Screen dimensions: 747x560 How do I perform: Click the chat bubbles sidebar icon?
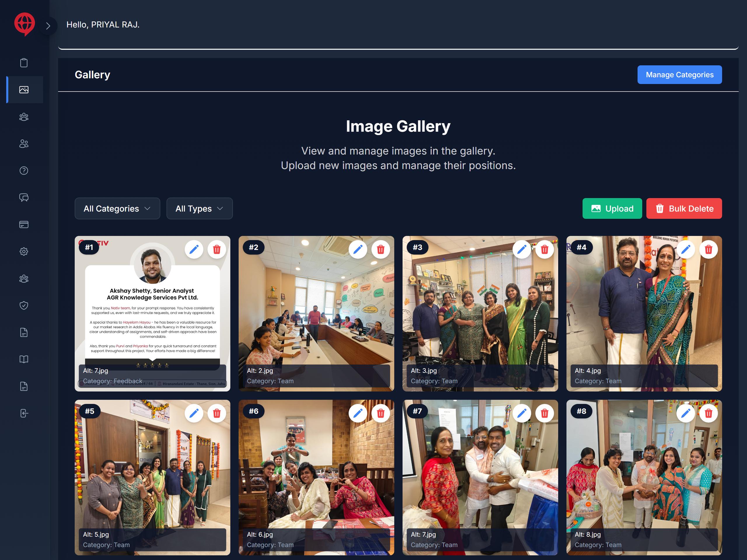coord(24,197)
